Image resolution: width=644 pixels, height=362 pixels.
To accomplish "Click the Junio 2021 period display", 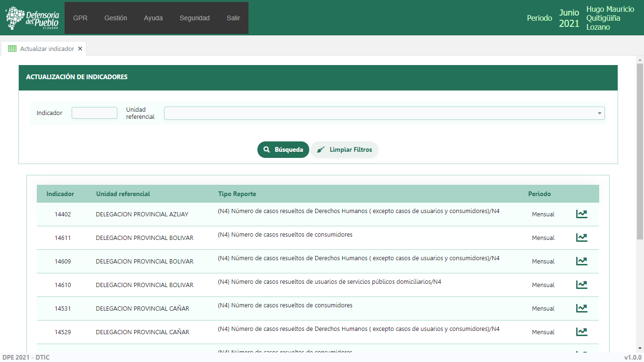I will (569, 18).
